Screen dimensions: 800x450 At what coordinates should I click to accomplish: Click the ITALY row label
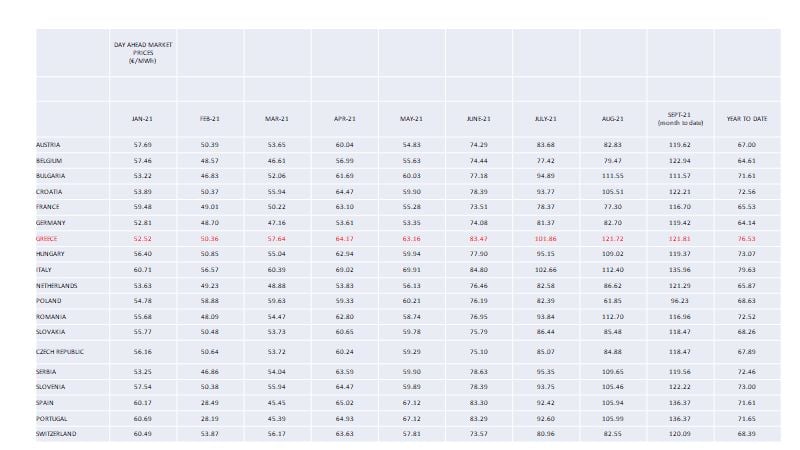[x=43, y=270]
